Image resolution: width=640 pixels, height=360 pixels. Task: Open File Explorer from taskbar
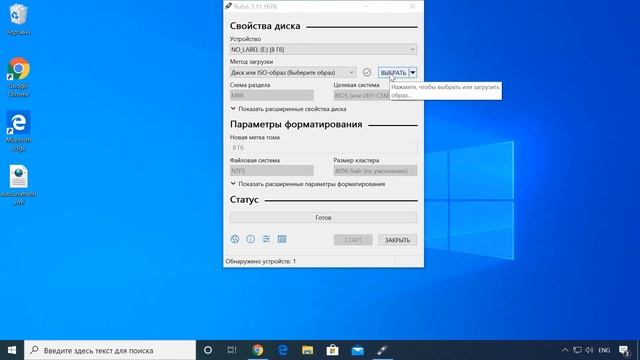[x=307, y=350]
